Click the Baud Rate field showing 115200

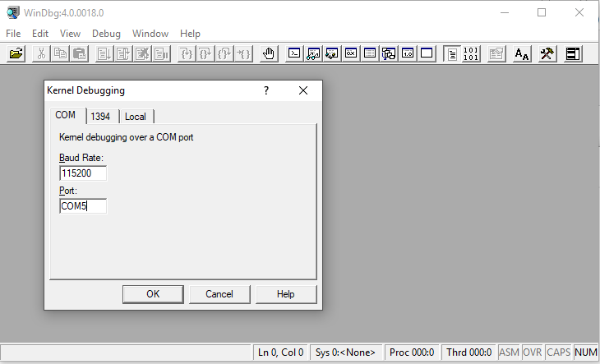[x=83, y=173]
